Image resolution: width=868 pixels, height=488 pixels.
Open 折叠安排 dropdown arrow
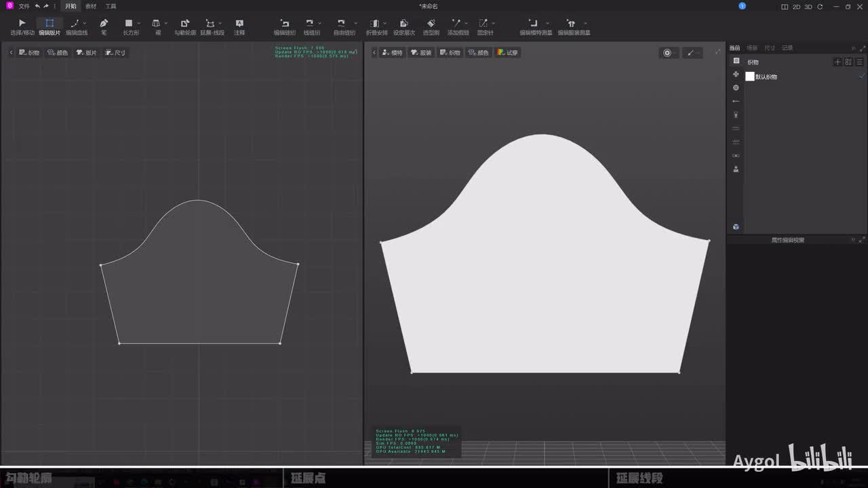point(386,23)
